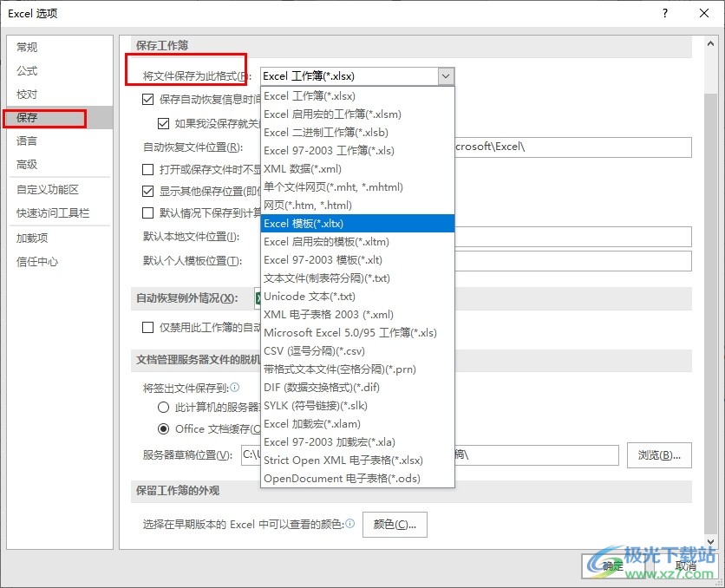Open 信任中心 category in sidebar
Viewport: 725px width, 588px height.
[60, 262]
